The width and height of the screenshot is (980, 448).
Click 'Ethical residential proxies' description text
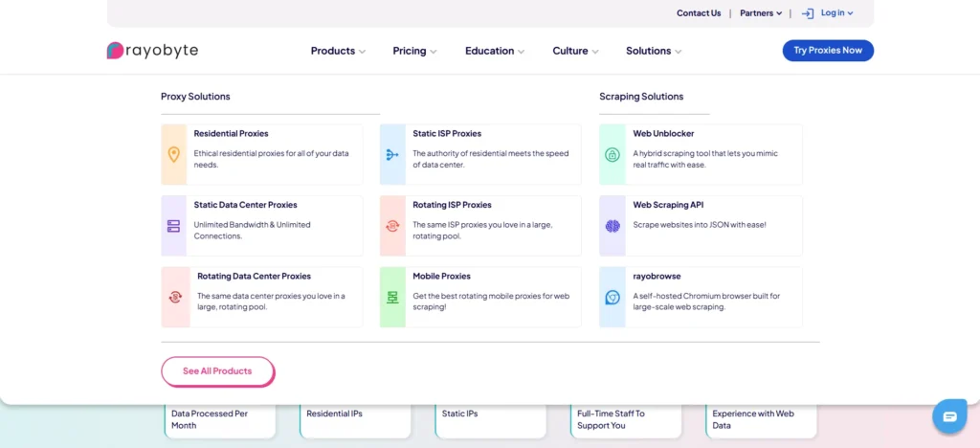coord(271,159)
